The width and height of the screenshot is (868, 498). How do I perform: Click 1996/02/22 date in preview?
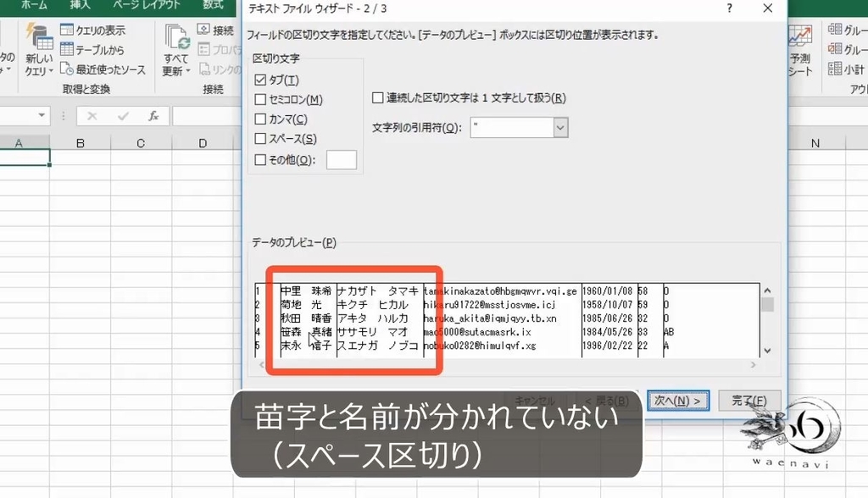click(x=607, y=346)
